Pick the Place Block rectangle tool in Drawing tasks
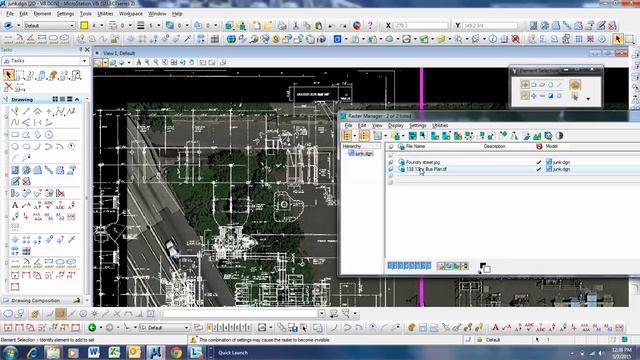This screenshot has height=360, width=640. point(15,135)
